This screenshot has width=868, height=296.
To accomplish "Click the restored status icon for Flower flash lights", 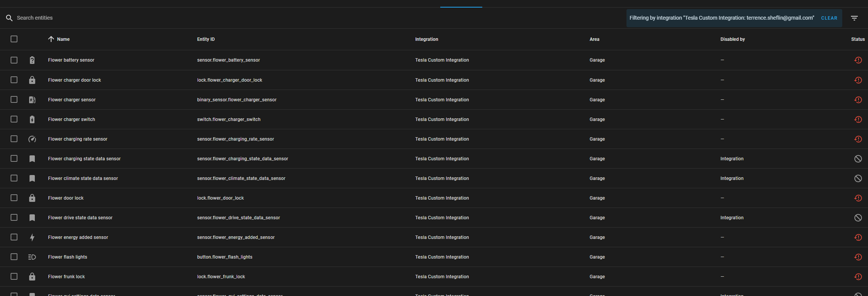I will [x=858, y=257].
